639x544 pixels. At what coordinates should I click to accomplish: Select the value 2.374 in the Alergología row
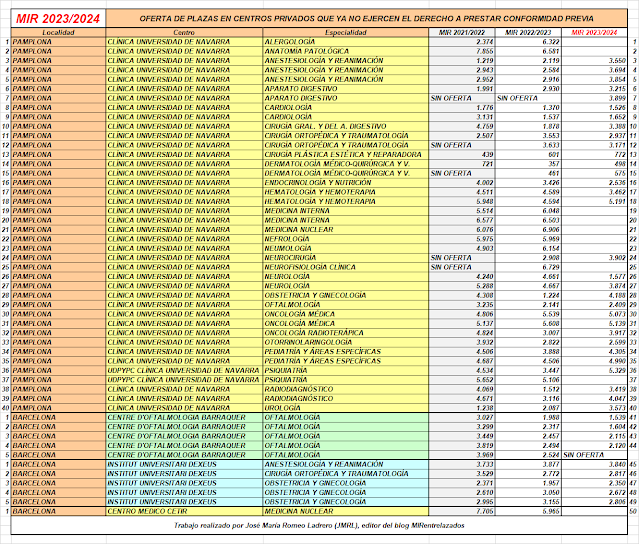(x=485, y=42)
